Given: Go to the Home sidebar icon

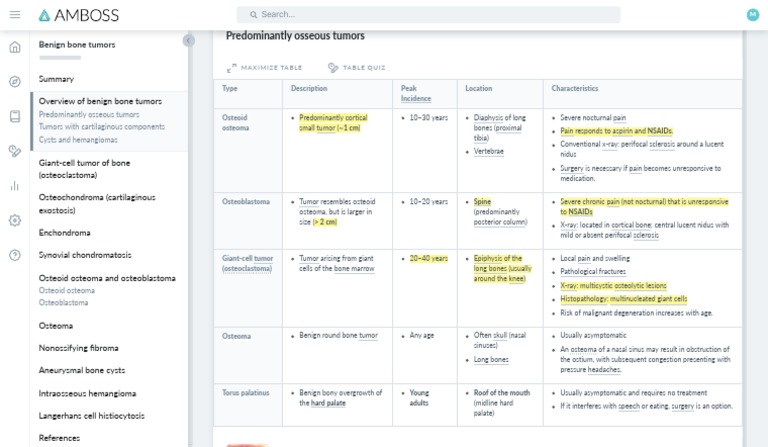Looking at the screenshot, I should coord(15,47).
